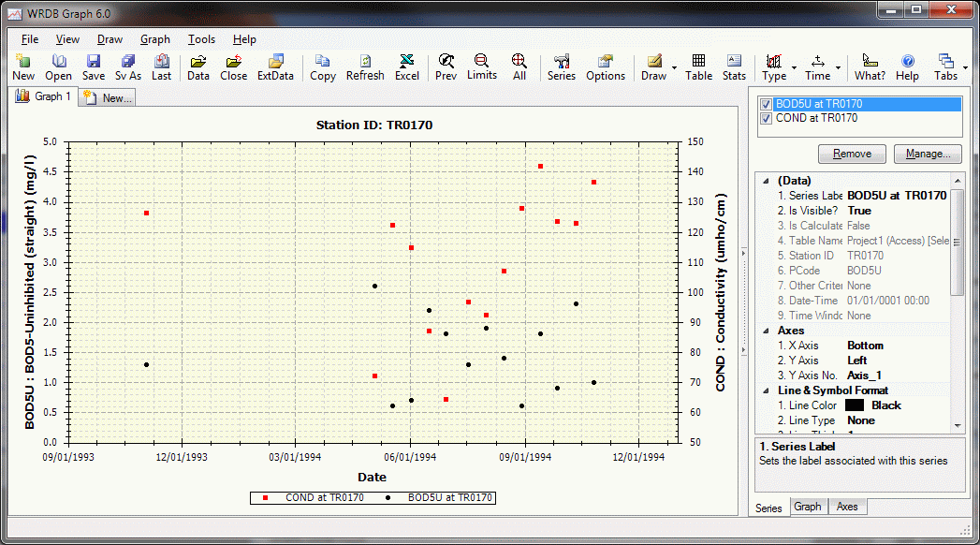Click the Limits zoom icon
Image resolution: width=980 pixels, height=545 pixels.
point(482,66)
